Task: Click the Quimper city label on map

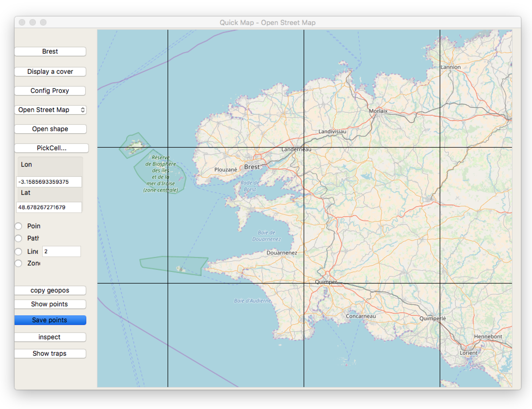Action: 326,282
